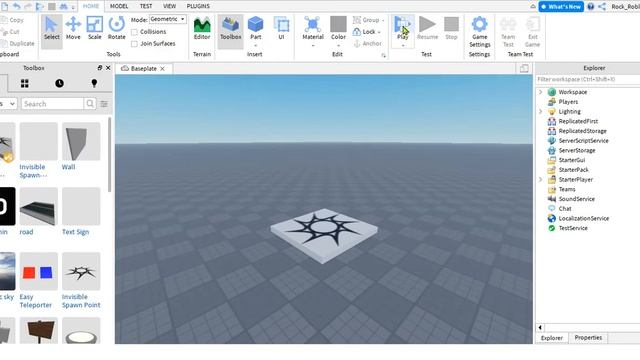This screenshot has width=640, height=360.
Task: Open the UI insert tool
Action: (281, 28)
